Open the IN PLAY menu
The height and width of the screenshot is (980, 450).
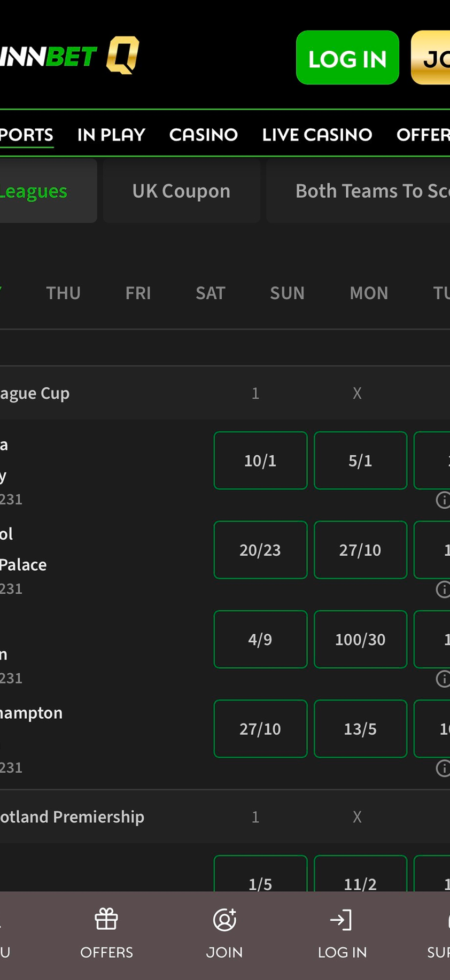tap(111, 135)
